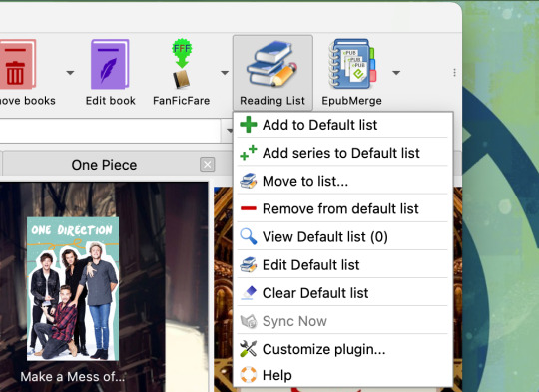Open the Remove books dropdown arrow

pyautogui.click(x=70, y=73)
